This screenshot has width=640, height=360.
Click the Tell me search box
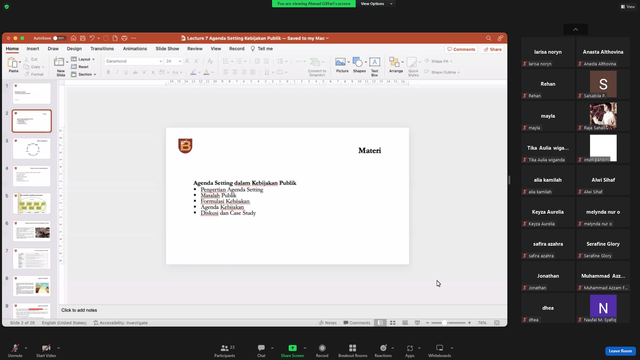pyautogui.click(x=262, y=49)
